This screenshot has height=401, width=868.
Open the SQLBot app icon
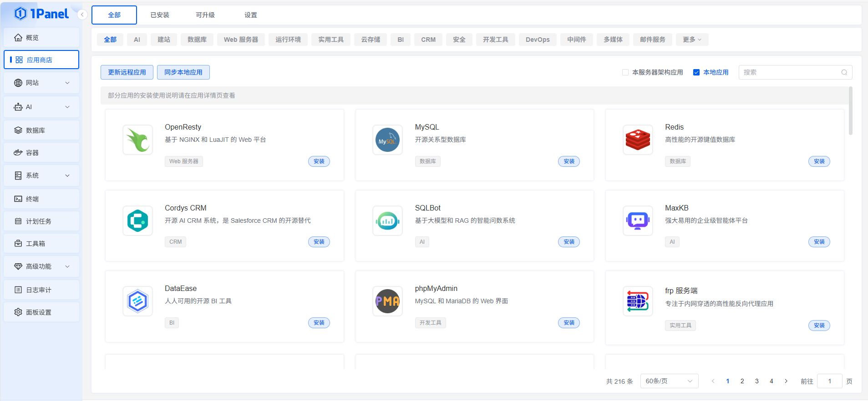point(387,221)
